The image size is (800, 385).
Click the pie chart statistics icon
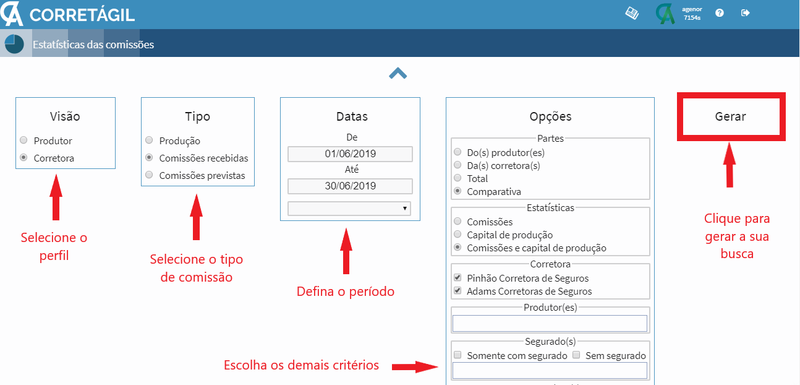click(14, 44)
